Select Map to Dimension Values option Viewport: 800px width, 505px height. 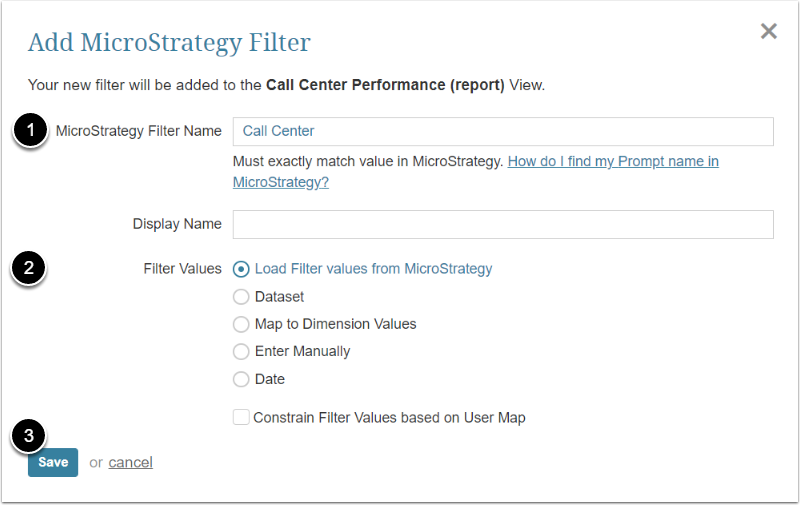[241, 324]
